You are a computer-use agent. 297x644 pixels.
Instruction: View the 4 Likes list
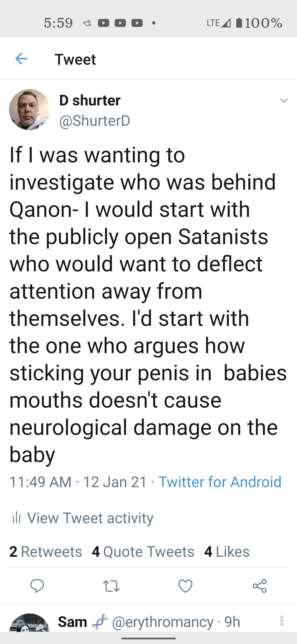pos(227,552)
